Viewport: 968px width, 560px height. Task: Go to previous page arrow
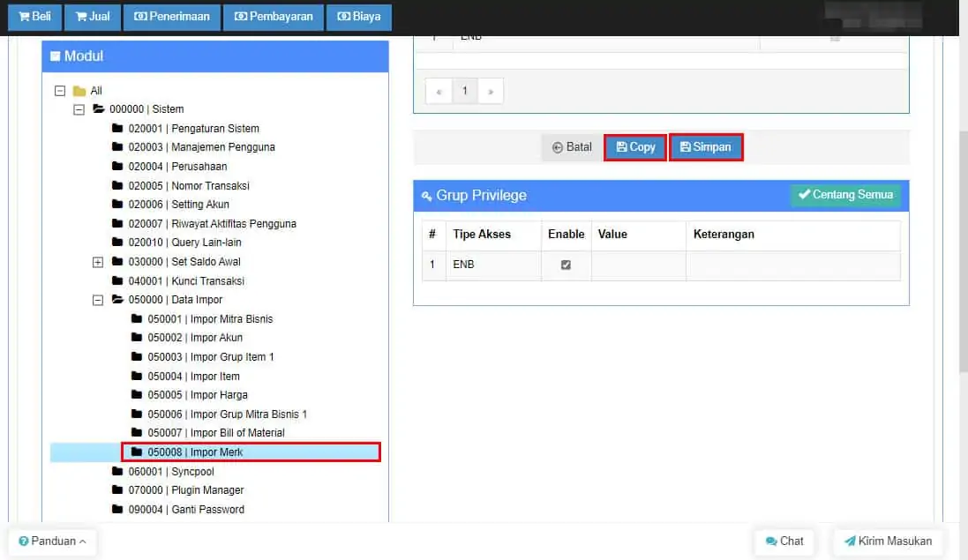click(439, 92)
